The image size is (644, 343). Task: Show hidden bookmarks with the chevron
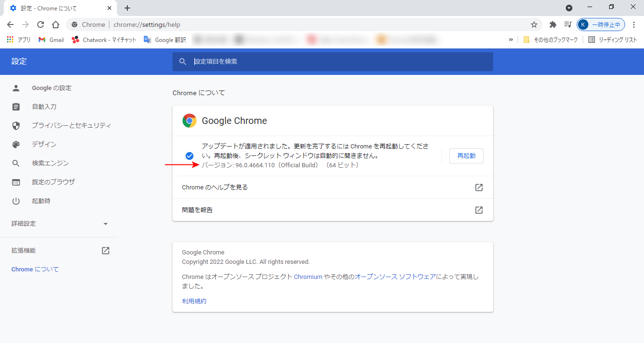click(511, 40)
